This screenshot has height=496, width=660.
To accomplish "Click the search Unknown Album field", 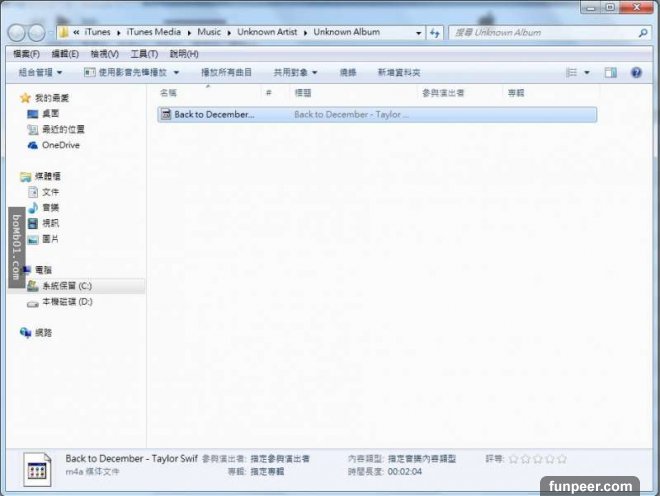I will pyautogui.click(x=540, y=32).
